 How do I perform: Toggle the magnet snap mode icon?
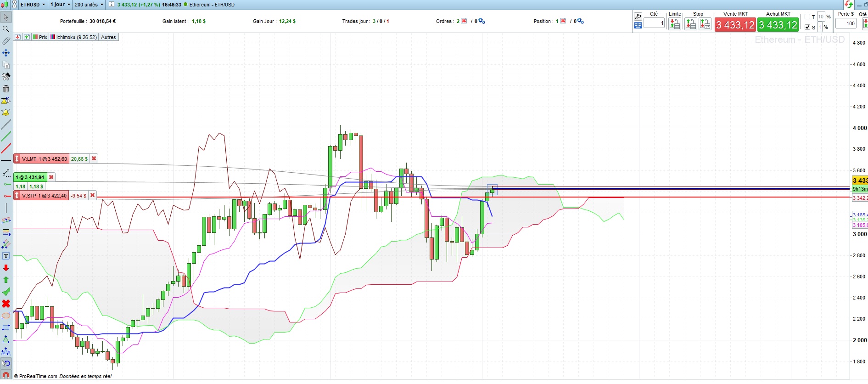point(6,375)
